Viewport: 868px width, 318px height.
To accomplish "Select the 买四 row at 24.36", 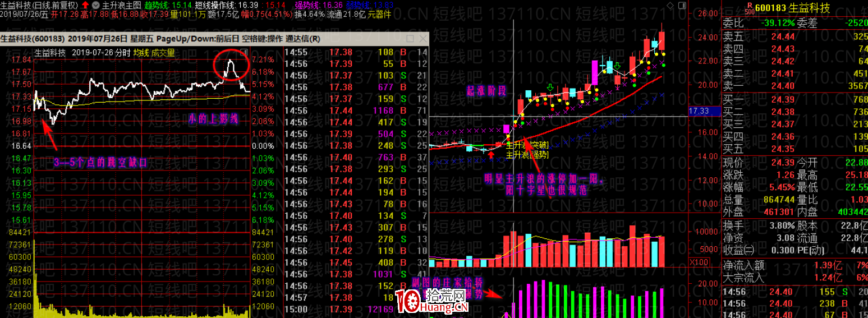I will point(794,136).
